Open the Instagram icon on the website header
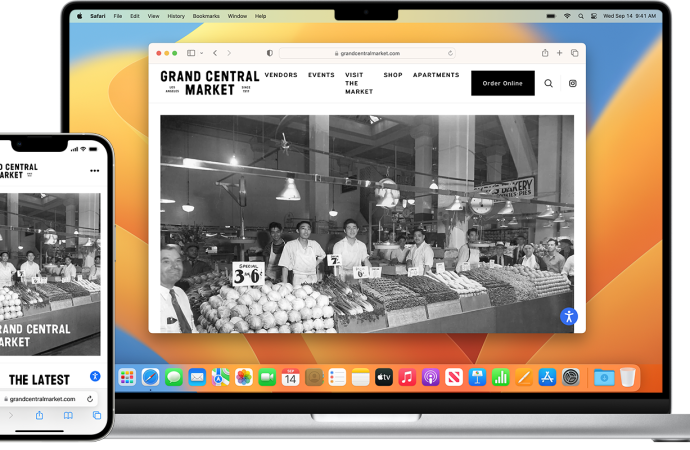This screenshot has height=450, width=690. [573, 83]
